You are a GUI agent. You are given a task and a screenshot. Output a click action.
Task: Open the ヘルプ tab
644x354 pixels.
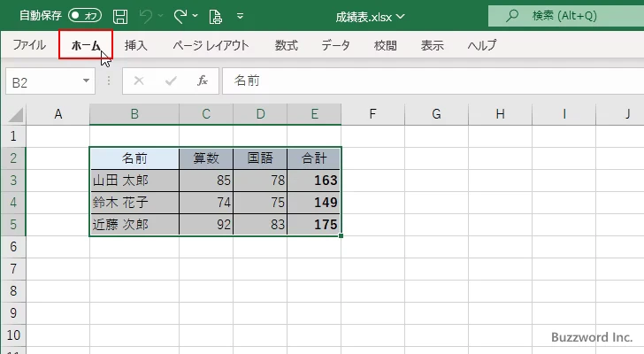click(482, 45)
